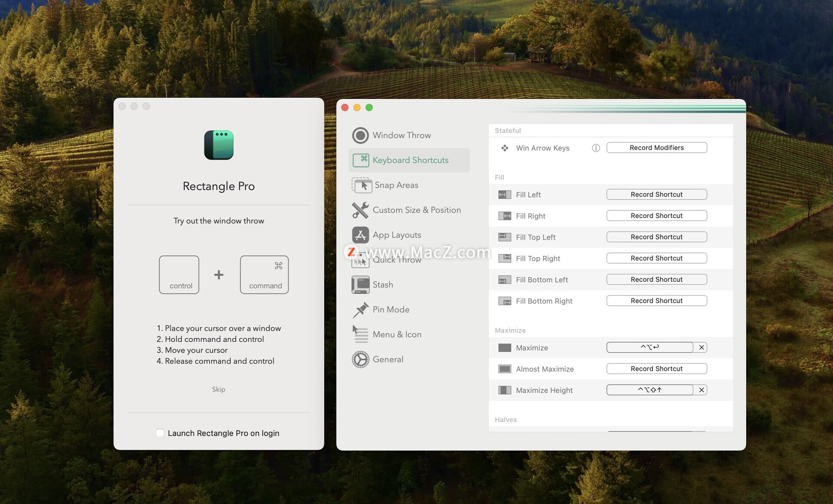
Task: Click the yellow minimize button of preferences
Action: tap(357, 108)
